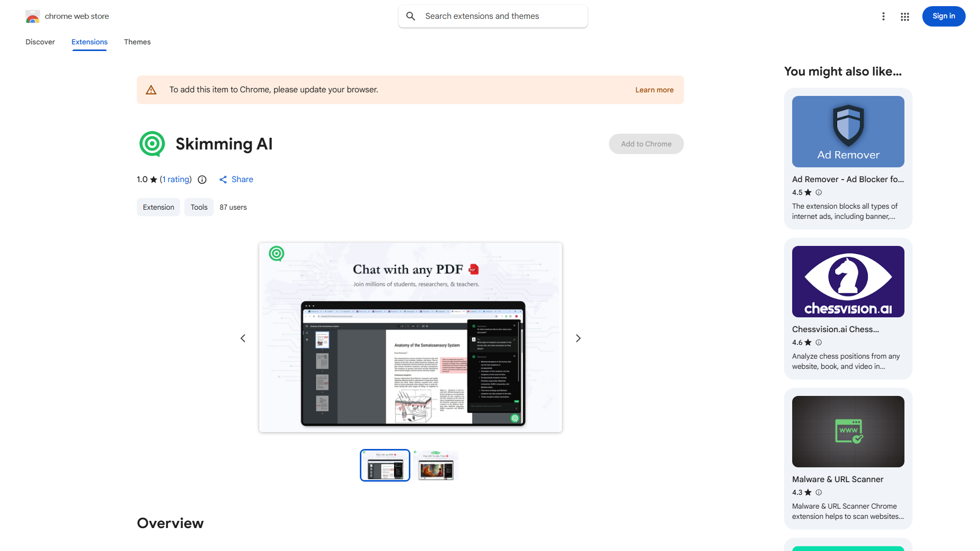The height and width of the screenshot is (551, 980).
Task: Click the Search extensions and themes field
Action: 503,16
